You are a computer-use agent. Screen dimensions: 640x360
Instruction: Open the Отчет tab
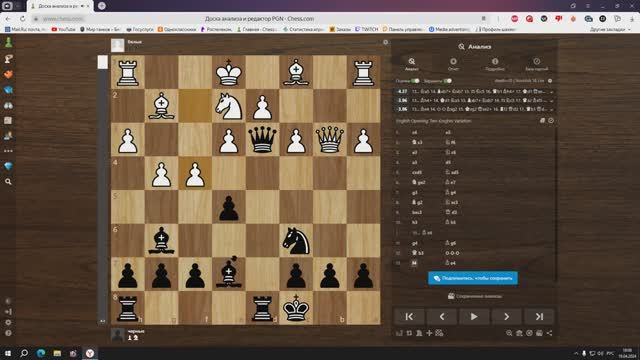[453, 64]
